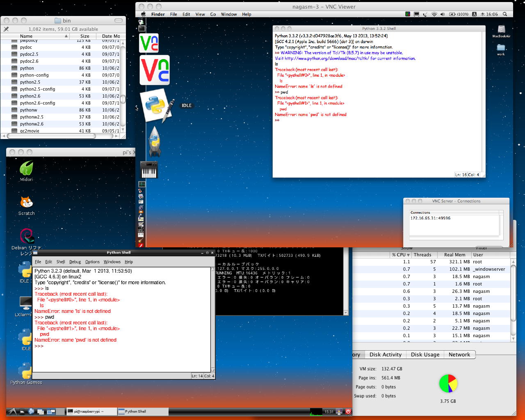The image size is (525, 420).
Task: Launch Midori browser from the Pi desktop
Action: tap(26, 169)
